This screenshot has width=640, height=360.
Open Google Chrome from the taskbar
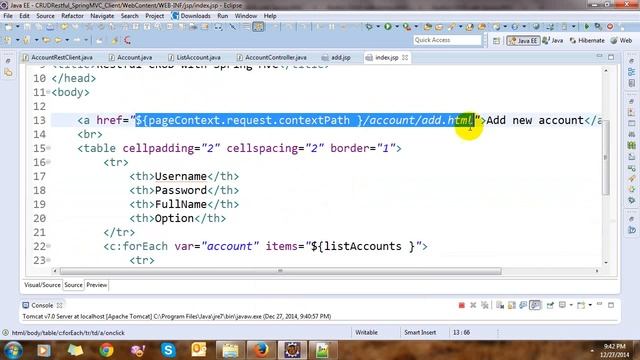(107, 350)
